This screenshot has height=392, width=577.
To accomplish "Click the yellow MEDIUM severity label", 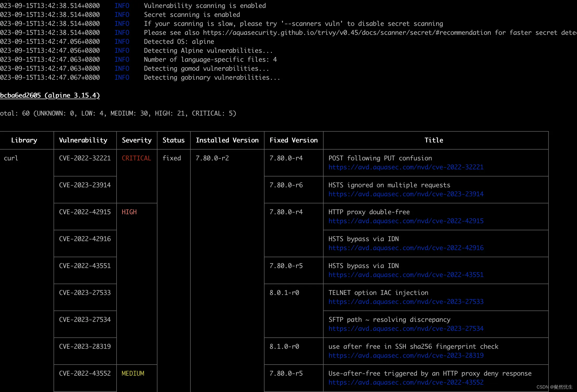I will coord(133,374).
